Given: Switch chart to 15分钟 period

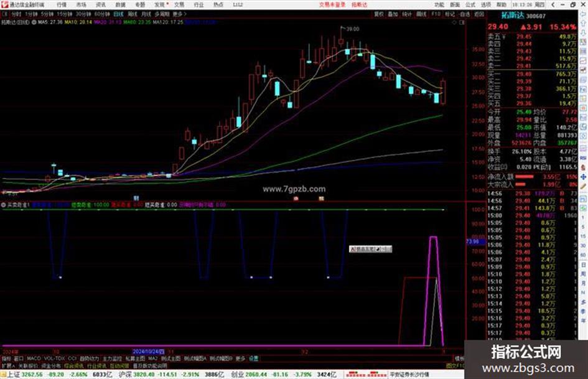Looking at the screenshot, I should 65,14.
